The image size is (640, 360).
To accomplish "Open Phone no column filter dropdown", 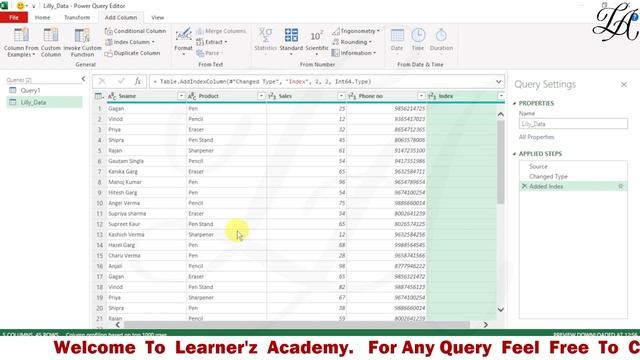I will click(x=421, y=96).
